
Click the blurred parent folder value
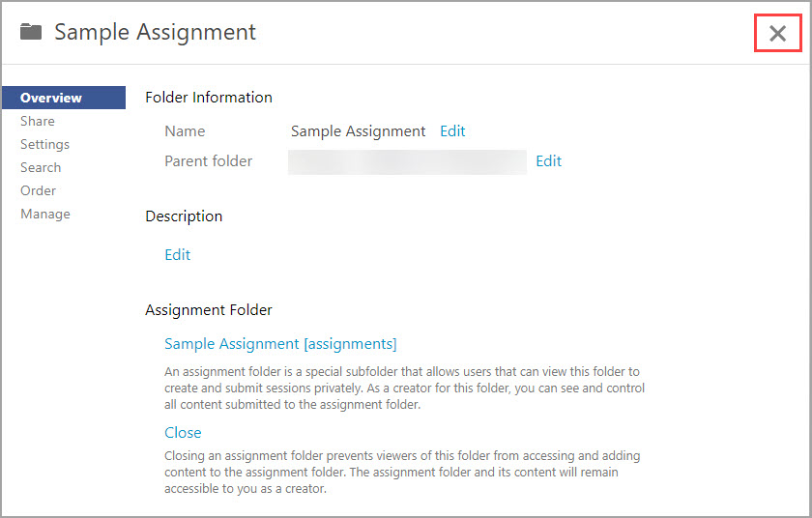pyautogui.click(x=407, y=162)
